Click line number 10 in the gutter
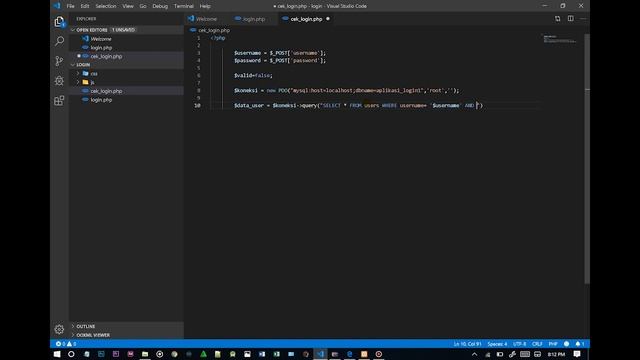The height and width of the screenshot is (360, 640). (x=197, y=105)
